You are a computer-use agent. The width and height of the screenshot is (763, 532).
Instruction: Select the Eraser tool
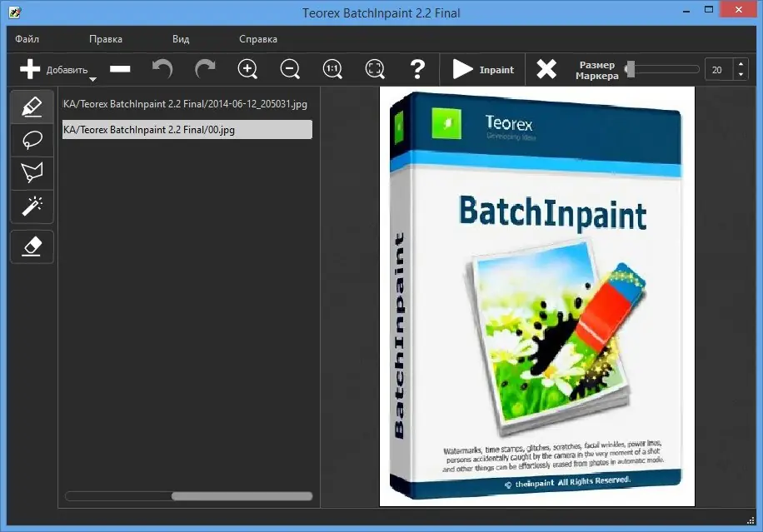[32, 246]
